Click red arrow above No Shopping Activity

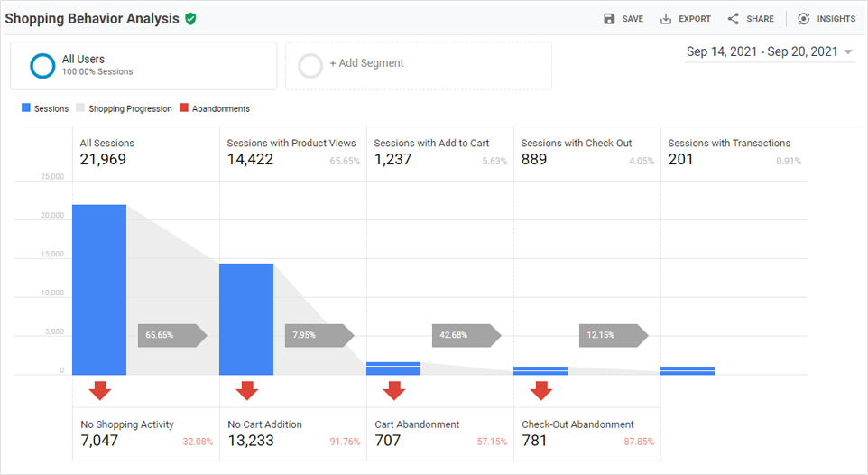tap(99, 390)
